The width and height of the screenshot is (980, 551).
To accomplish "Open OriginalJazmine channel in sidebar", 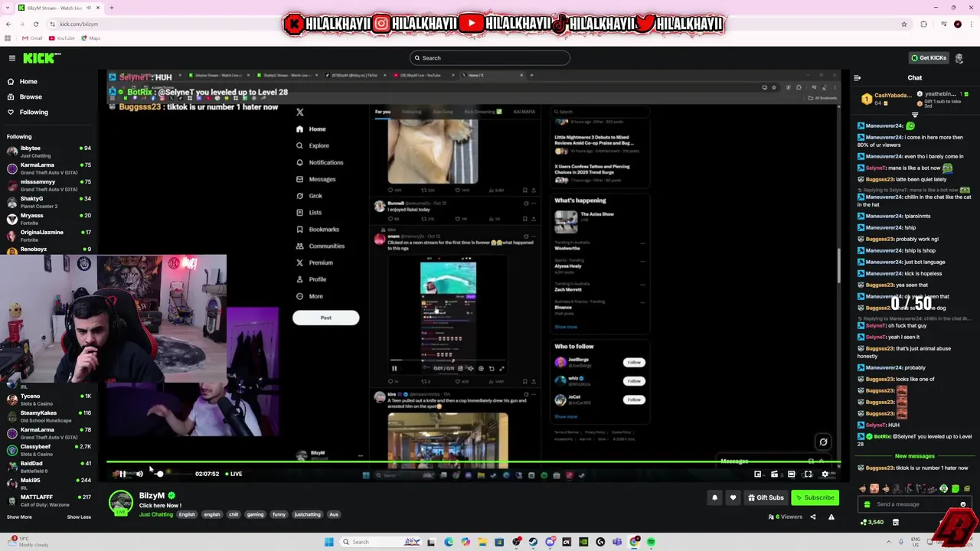I will tap(48, 235).
